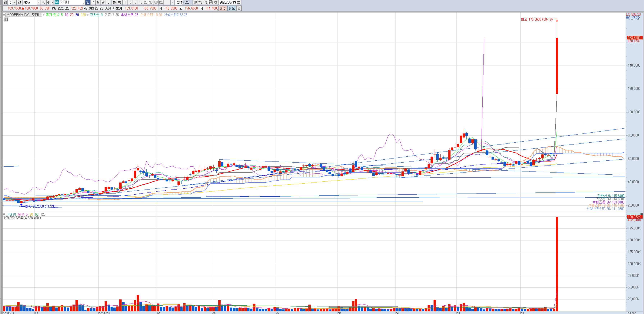Screen dimensions: 644x314
Task: Select the 분 minute chart period
Action: 114,2
